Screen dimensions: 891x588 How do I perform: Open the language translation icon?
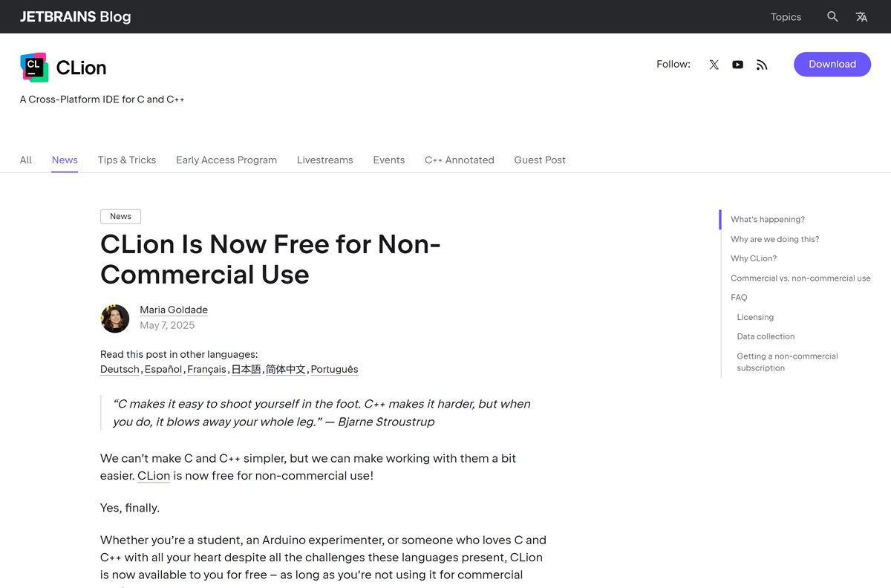[861, 16]
